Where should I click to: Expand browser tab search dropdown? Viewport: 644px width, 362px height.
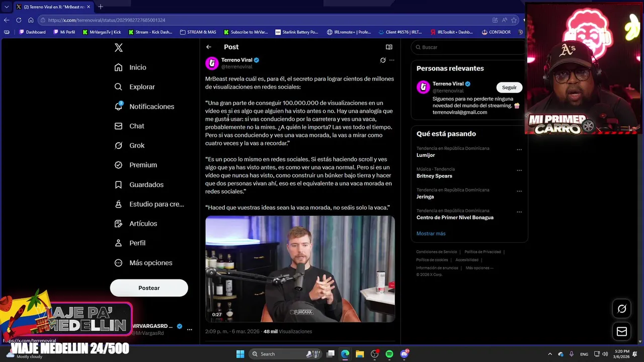click(x=7, y=7)
